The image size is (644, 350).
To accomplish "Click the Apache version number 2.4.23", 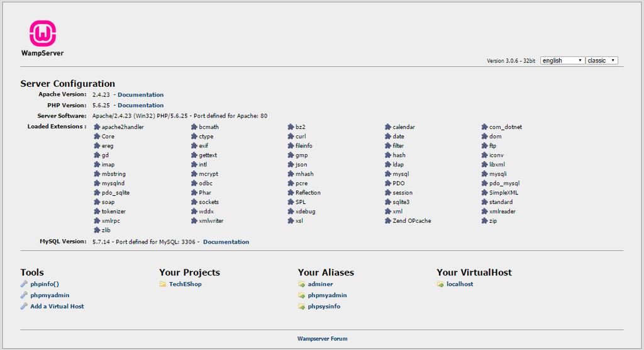I will (x=101, y=94).
